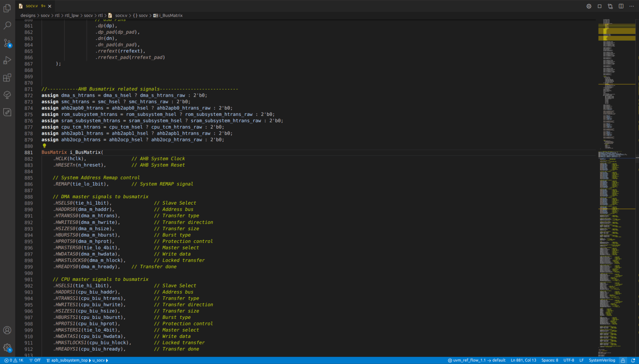Change the SystemVerilog language mode
639x364 pixels.
pyautogui.click(x=602, y=360)
